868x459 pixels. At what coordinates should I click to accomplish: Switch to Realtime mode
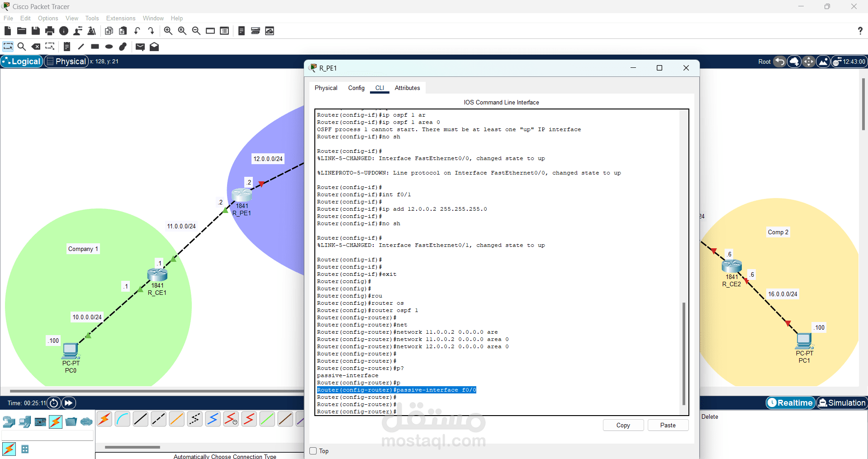pos(790,402)
